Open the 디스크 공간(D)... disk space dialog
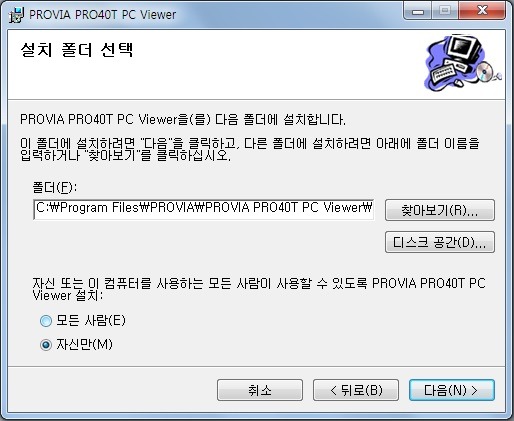 pyautogui.click(x=440, y=242)
